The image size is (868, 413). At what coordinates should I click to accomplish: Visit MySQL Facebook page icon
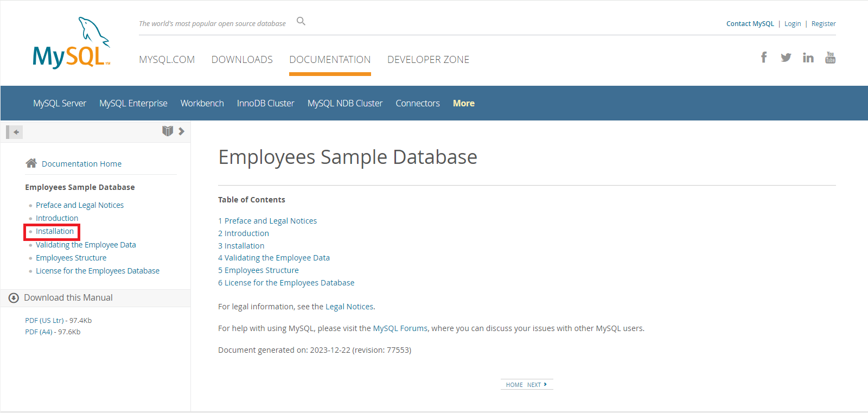point(764,58)
